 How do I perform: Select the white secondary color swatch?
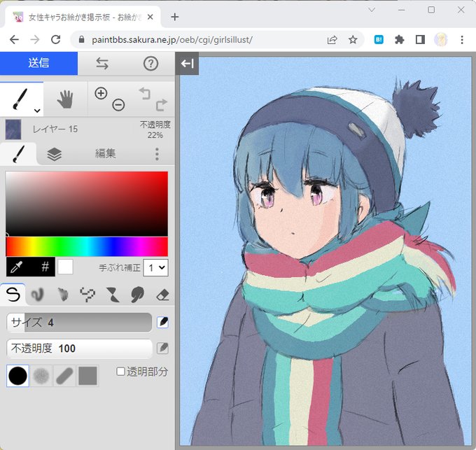65,267
